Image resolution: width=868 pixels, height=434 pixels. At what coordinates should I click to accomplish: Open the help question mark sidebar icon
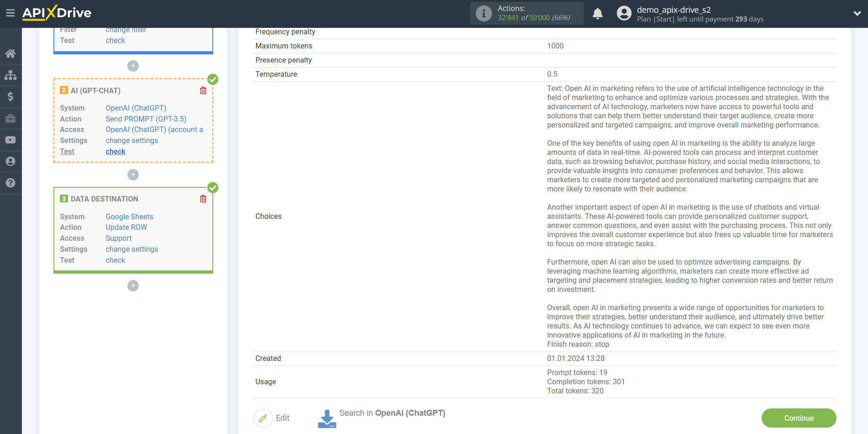click(11, 183)
